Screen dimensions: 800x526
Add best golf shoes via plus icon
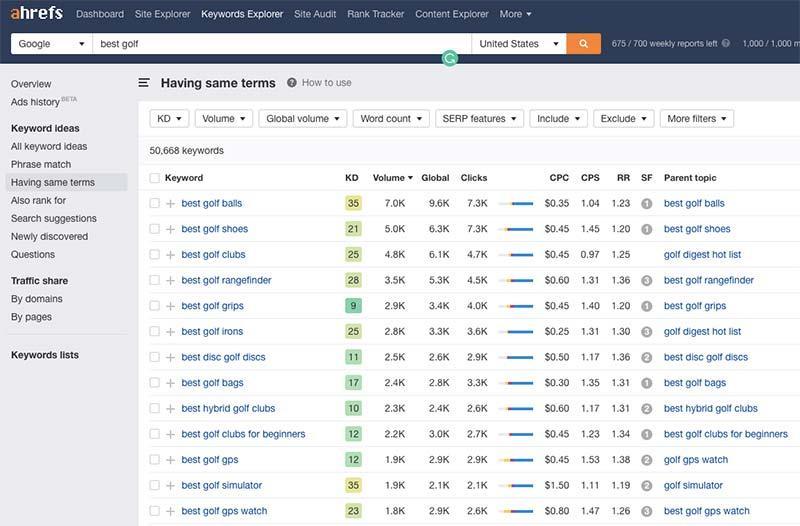[x=170, y=229]
